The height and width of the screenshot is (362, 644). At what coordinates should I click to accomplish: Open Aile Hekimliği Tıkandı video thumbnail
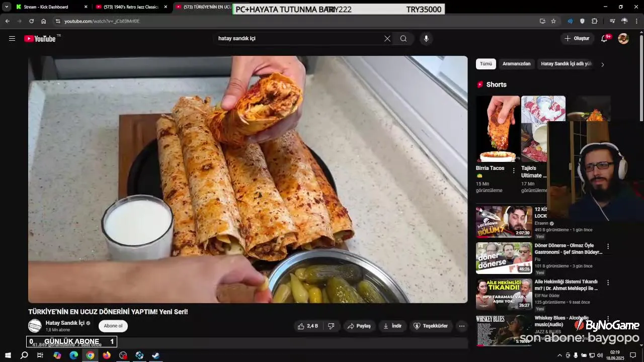click(504, 294)
